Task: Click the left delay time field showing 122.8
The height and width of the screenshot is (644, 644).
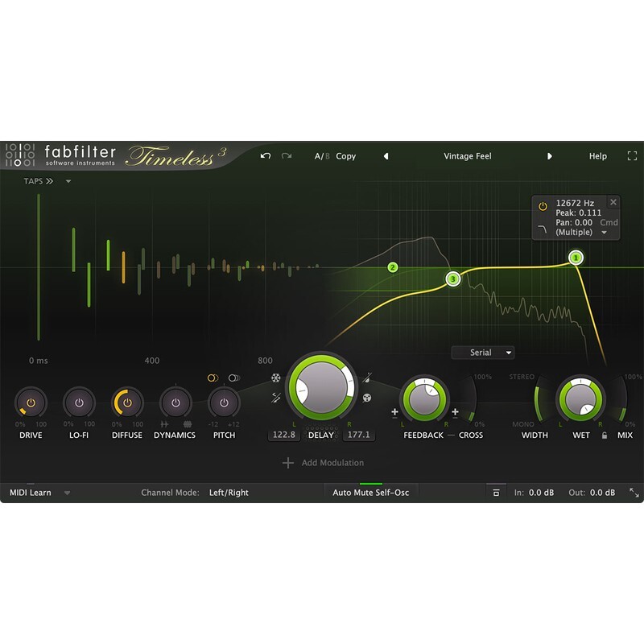Action: 285,433
